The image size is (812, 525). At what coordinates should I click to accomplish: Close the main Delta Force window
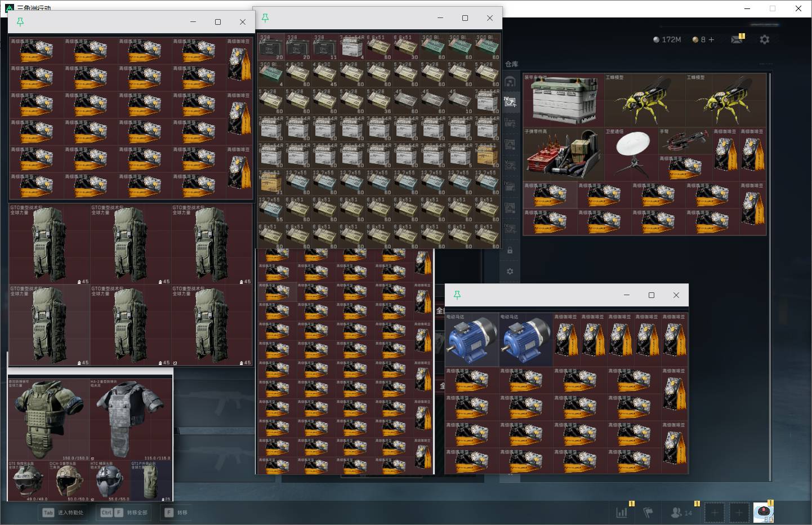tap(798, 8)
